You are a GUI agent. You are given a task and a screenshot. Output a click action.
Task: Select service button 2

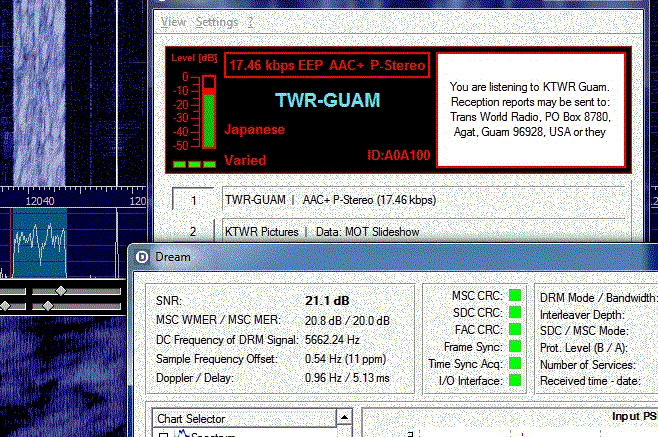pyautogui.click(x=193, y=231)
